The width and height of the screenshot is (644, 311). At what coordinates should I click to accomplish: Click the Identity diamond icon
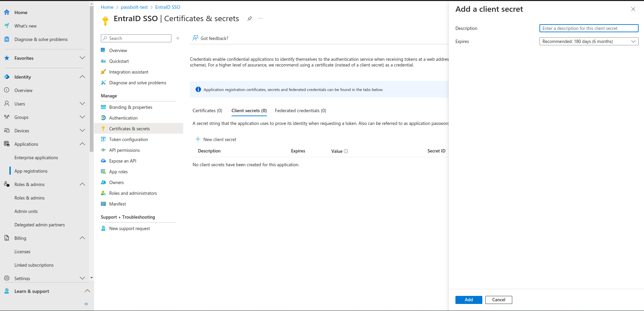(7, 77)
